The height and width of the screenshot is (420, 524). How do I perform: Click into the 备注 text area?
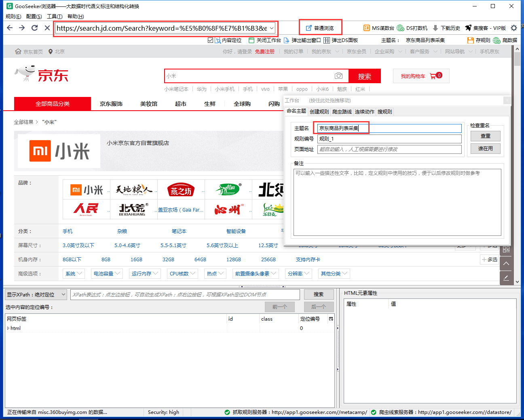(x=397, y=202)
